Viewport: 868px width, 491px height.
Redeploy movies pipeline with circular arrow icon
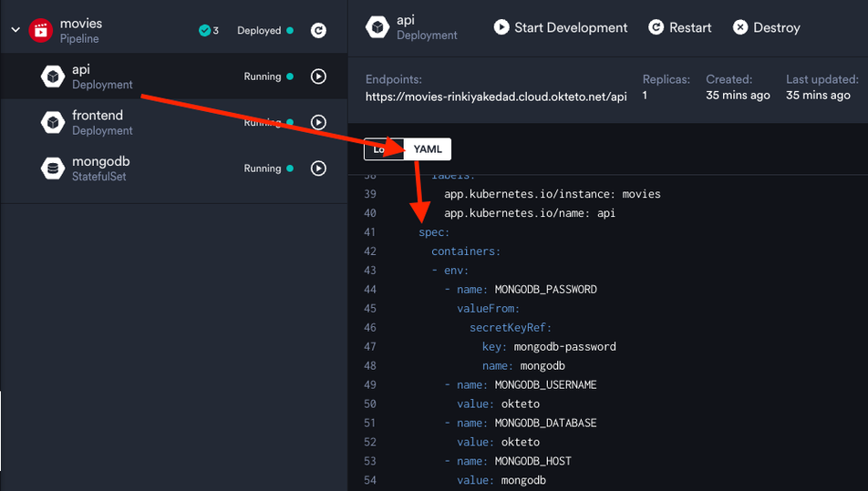coord(318,30)
